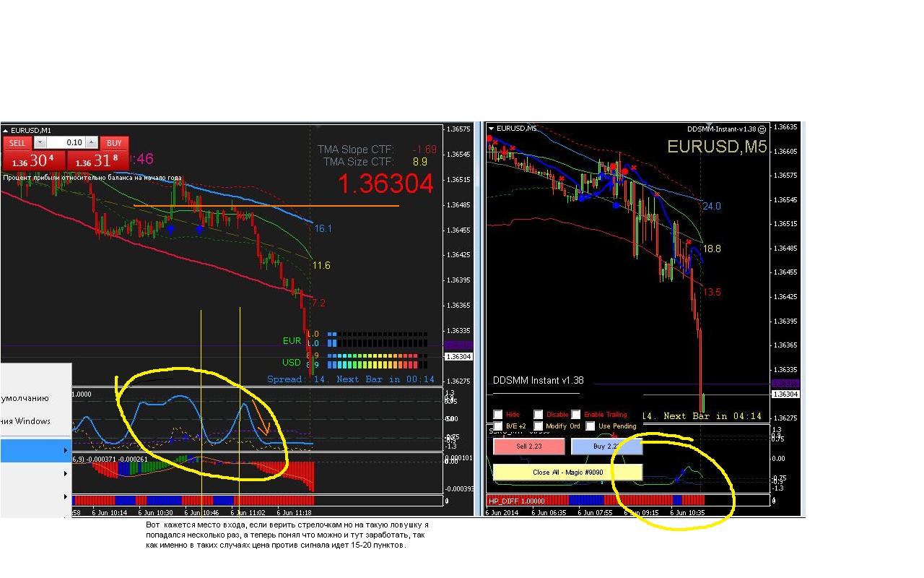Click the 0.10 lot volume field

click(x=66, y=142)
